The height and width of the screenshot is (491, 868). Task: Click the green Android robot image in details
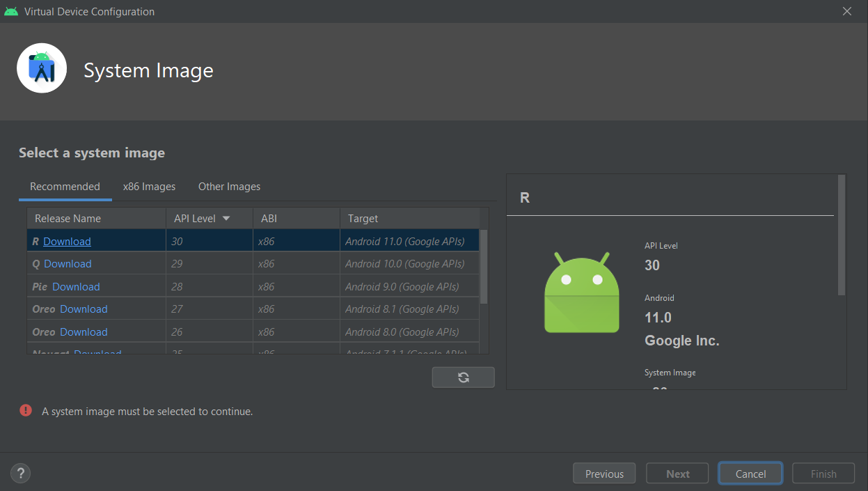coord(582,293)
